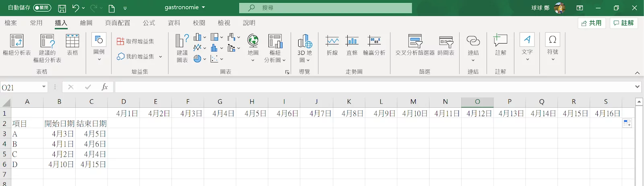Expand the formula bar arrow
This screenshot has height=186, width=644.
[x=637, y=87]
